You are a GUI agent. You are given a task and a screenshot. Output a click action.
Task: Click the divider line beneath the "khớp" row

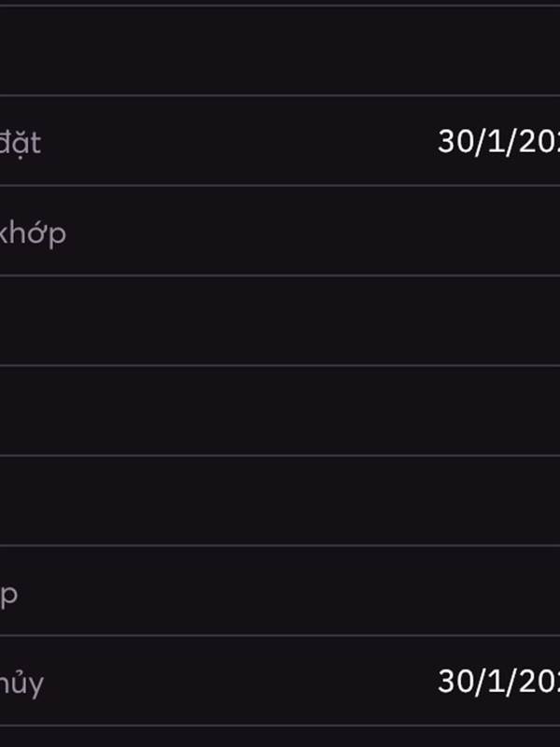(280, 275)
